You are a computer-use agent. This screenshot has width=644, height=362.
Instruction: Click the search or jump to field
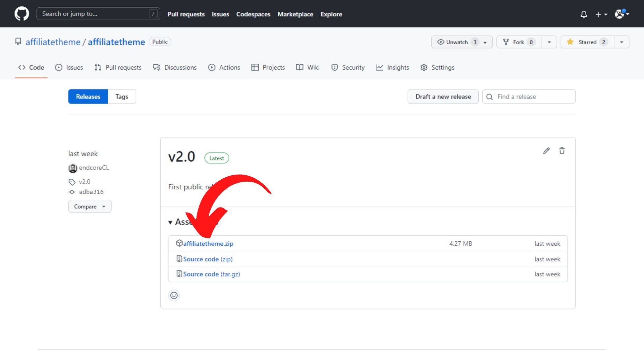(x=98, y=14)
